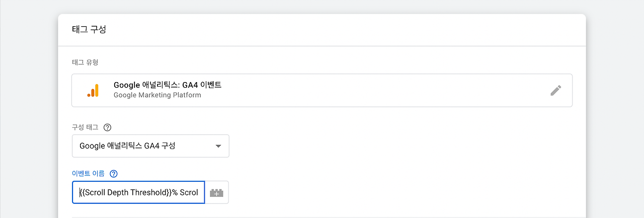This screenshot has height=218, width=644.
Task: Select the Google 애널리틱스: GA4 이벤트 title
Action: tap(168, 85)
